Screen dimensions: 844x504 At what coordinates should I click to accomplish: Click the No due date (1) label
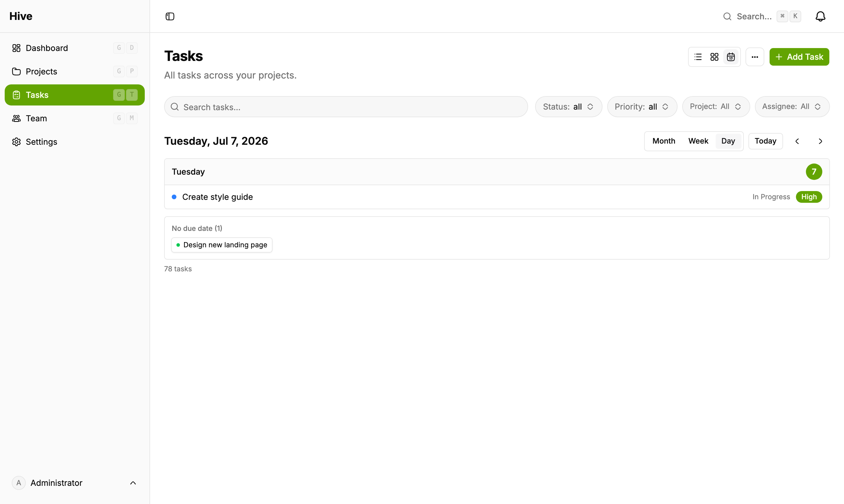(197, 228)
